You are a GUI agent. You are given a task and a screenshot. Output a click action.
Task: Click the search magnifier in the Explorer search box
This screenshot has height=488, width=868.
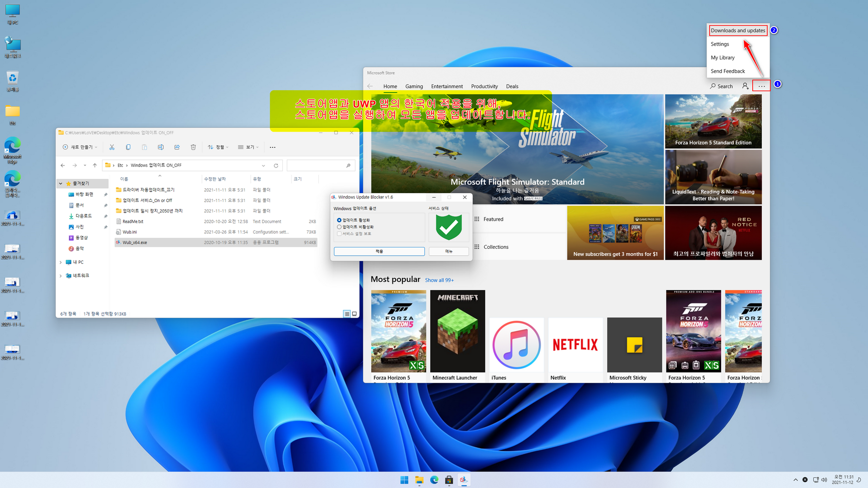(348, 166)
